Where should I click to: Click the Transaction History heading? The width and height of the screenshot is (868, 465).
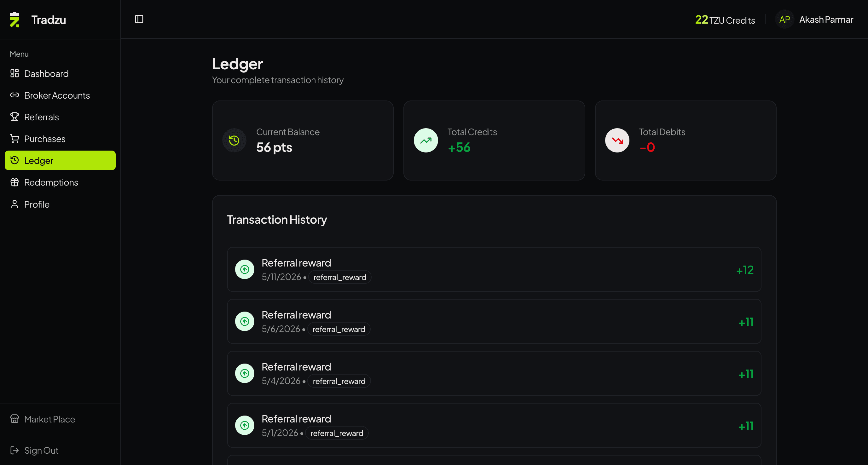(277, 220)
